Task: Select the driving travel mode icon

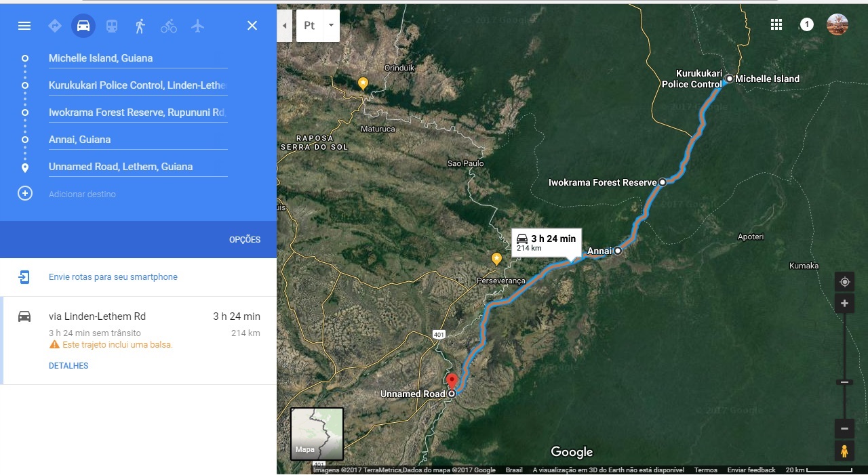Action: [83, 26]
